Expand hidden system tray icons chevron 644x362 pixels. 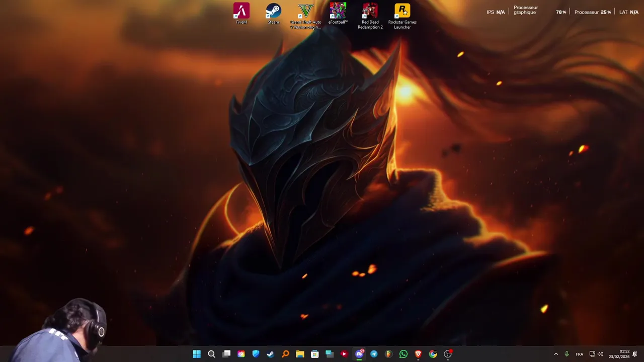[x=556, y=354]
